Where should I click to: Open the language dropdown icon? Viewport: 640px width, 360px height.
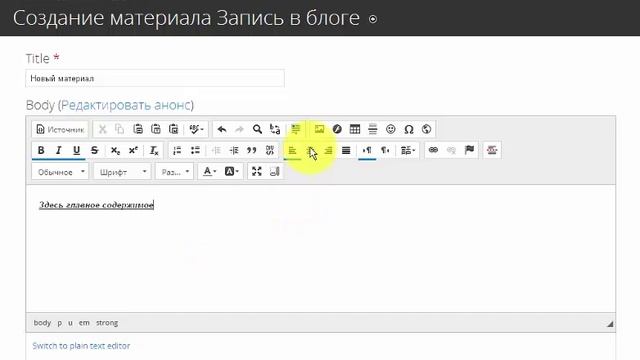[x=408, y=150]
